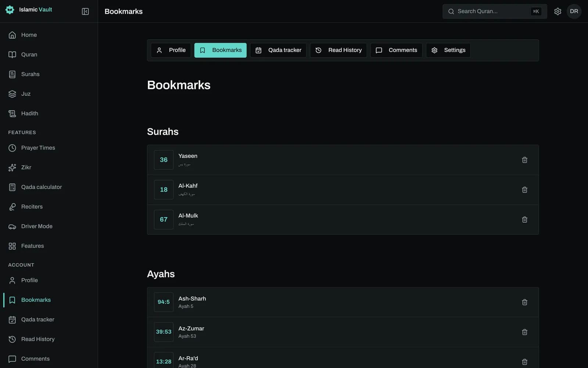Switch to the Profile tab
This screenshot has height=368, width=588.
(171, 50)
